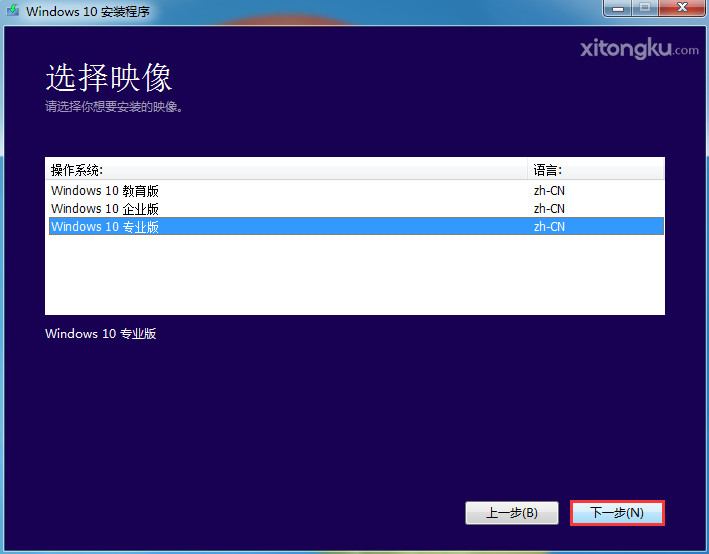Close the Windows 10 安装程序 window
Viewport: 709px width, 554px height.
682,8
